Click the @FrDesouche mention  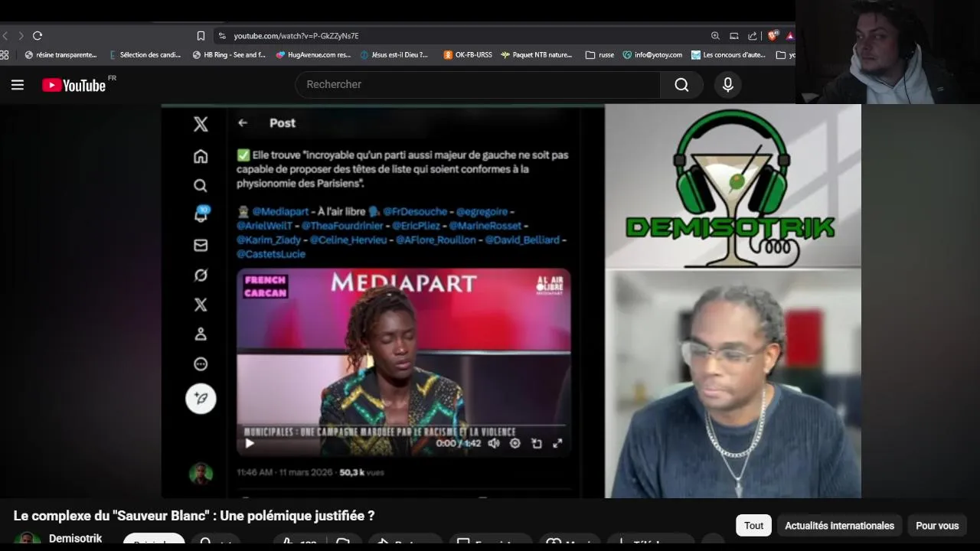[x=415, y=211]
